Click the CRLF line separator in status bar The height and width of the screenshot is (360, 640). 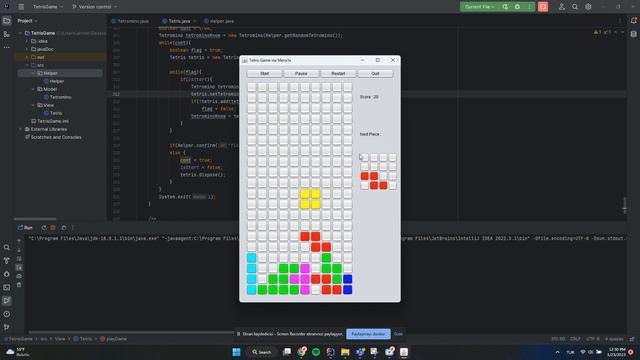coord(575,339)
